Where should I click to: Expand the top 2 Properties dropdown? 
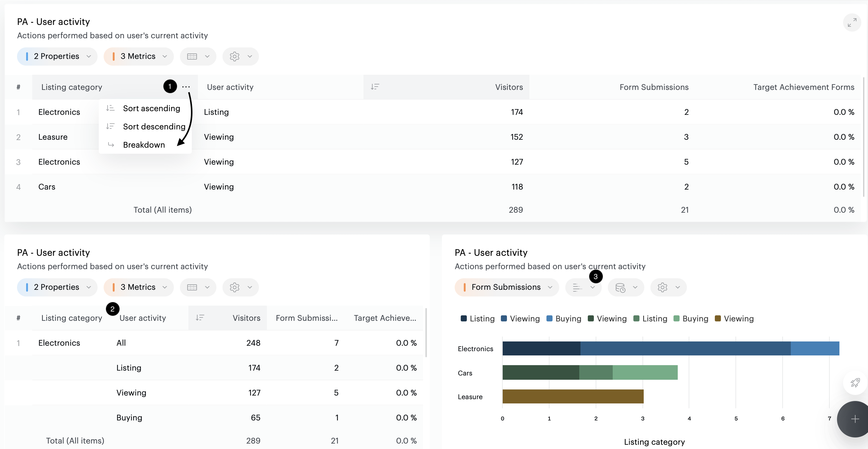(x=57, y=57)
